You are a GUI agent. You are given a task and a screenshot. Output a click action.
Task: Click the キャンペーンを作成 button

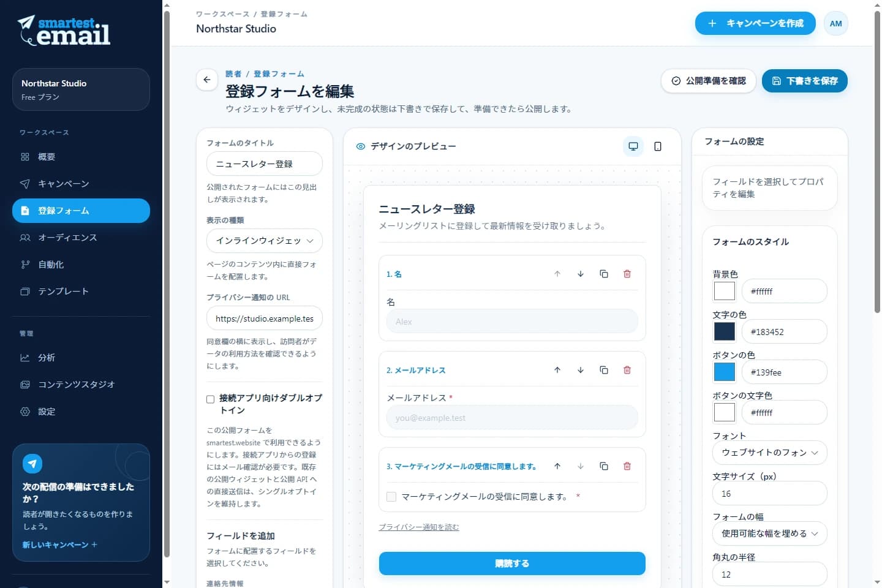[x=755, y=23]
